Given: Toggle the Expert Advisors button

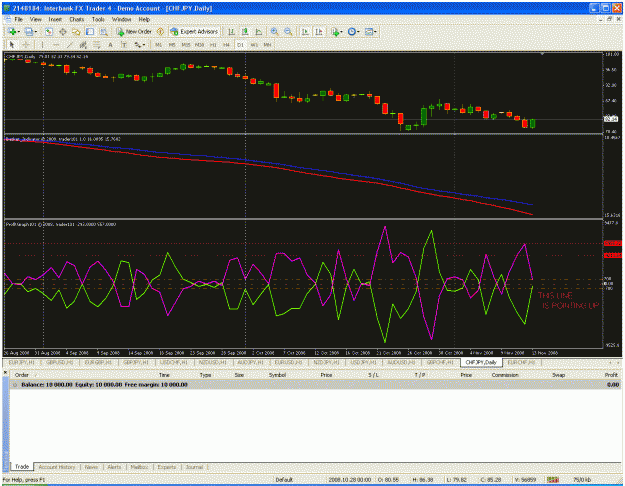Looking at the screenshot, I should (194, 31).
